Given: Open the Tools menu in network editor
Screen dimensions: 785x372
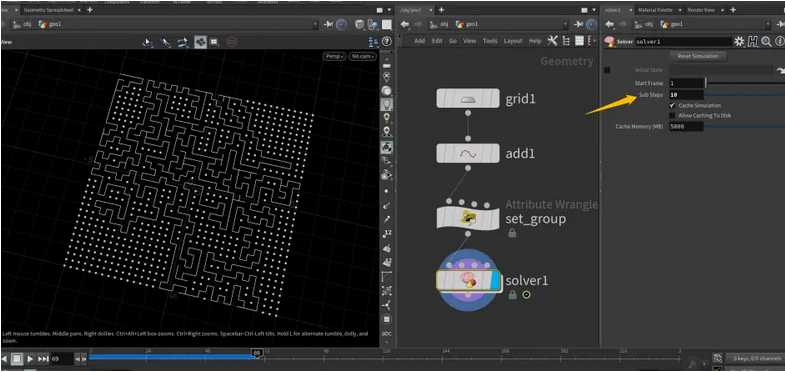Looking at the screenshot, I should pyautogui.click(x=490, y=41).
